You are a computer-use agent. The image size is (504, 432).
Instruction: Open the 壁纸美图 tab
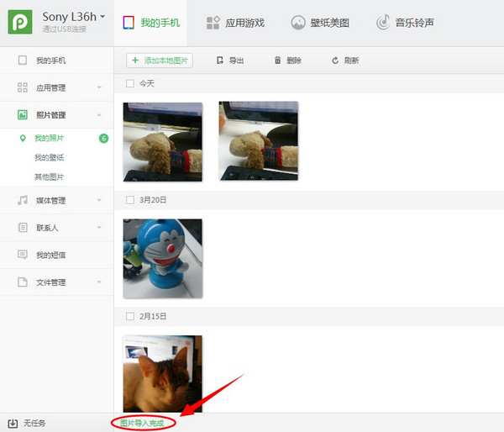(320, 23)
